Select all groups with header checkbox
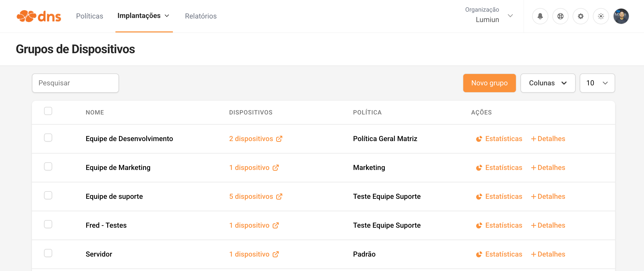 click(48, 111)
